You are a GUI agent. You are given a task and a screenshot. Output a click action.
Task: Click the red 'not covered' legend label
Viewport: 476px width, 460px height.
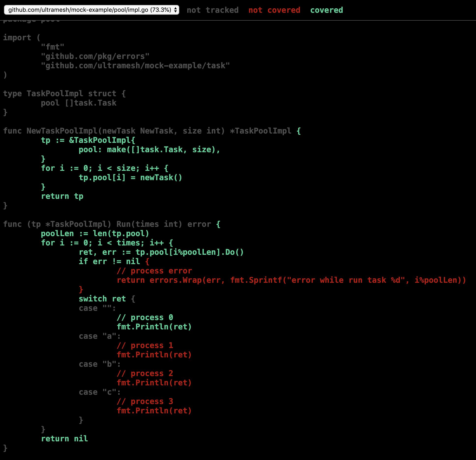[x=274, y=10]
